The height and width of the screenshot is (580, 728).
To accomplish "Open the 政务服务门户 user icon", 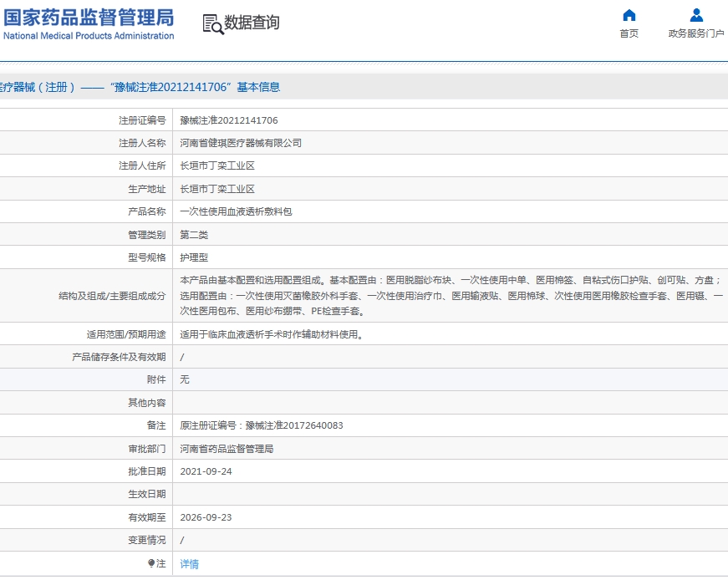I will click(x=696, y=15).
